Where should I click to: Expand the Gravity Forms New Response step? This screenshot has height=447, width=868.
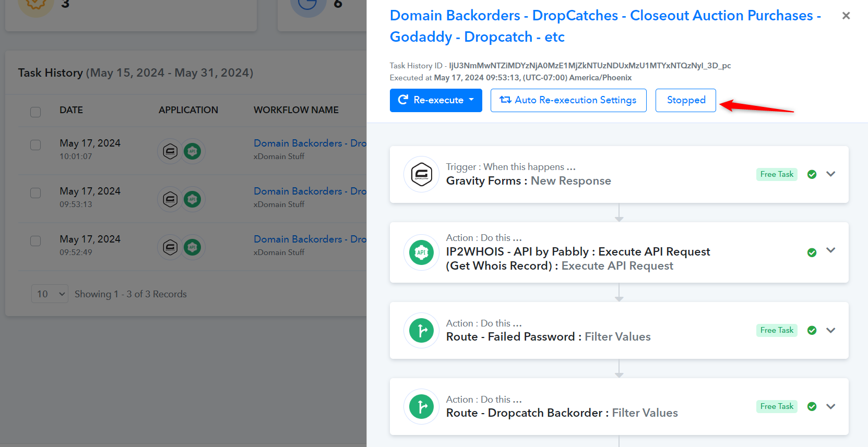pyautogui.click(x=831, y=174)
